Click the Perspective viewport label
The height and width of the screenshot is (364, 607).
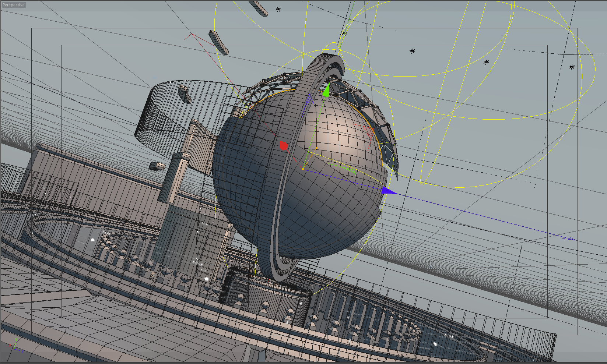[x=13, y=5]
